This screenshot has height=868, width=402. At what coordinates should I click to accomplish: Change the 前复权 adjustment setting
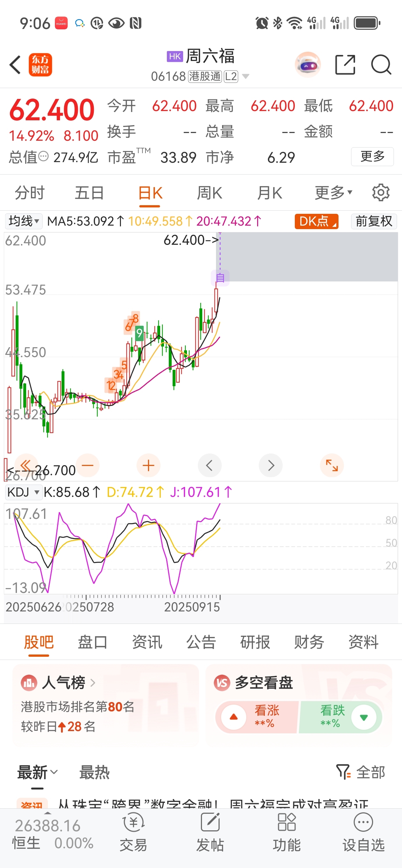click(x=374, y=221)
